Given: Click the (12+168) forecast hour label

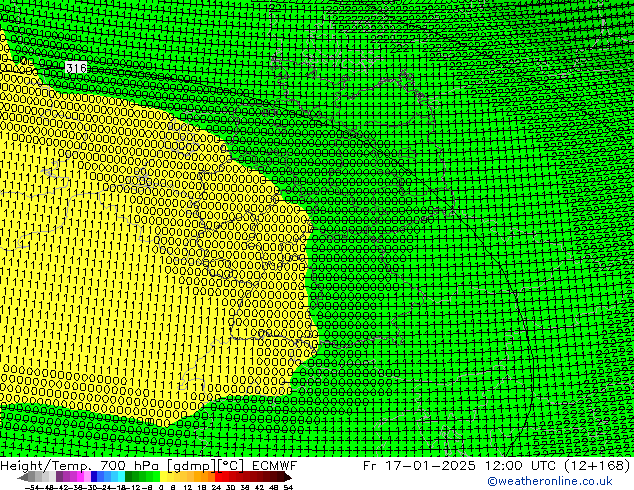Looking at the screenshot, I should click(596, 466).
